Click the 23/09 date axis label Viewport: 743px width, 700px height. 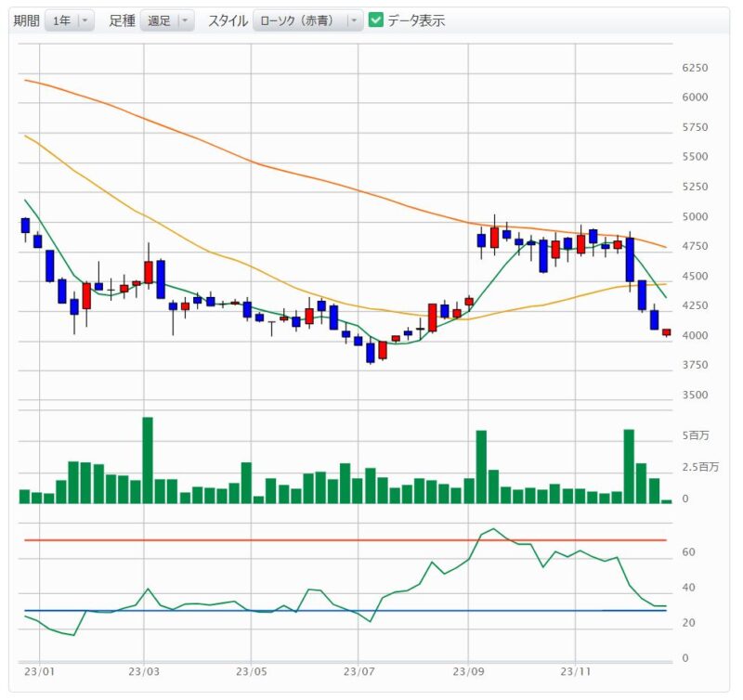pyautogui.click(x=468, y=671)
